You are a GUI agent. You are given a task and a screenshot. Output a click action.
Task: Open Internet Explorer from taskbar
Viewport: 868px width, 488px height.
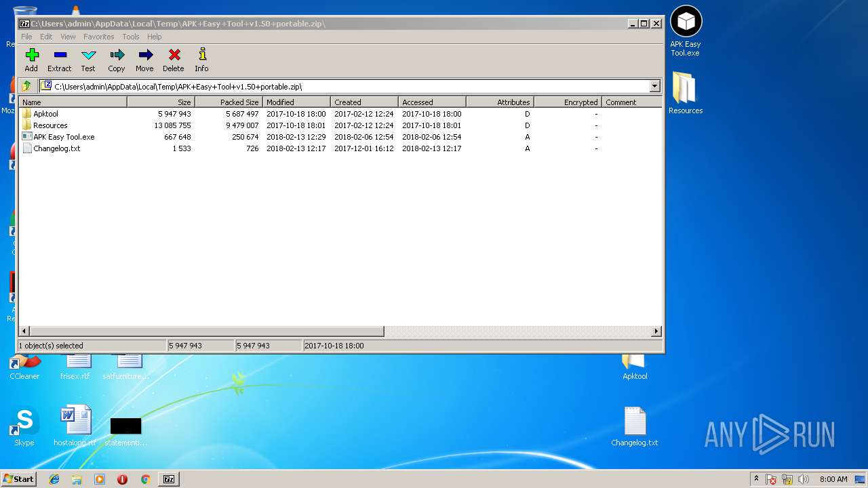coord(54,479)
